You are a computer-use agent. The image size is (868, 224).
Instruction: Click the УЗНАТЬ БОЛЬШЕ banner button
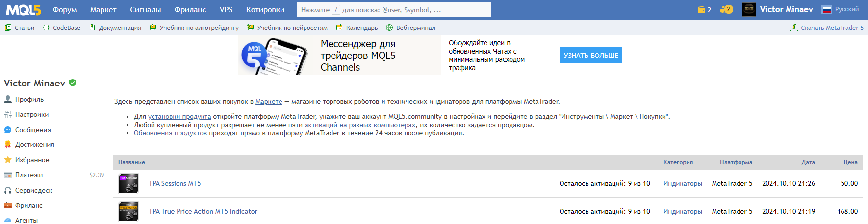(591, 56)
